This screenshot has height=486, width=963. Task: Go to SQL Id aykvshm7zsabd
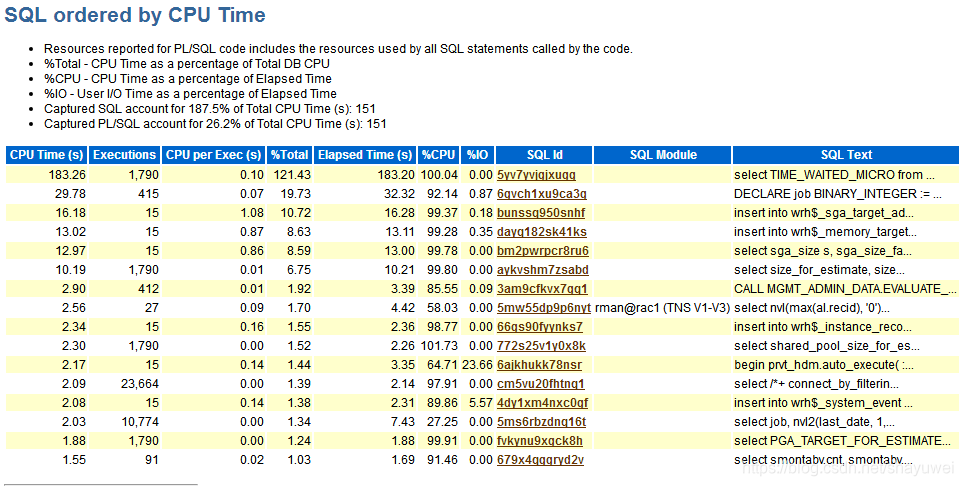pyautogui.click(x=543, y=270)
